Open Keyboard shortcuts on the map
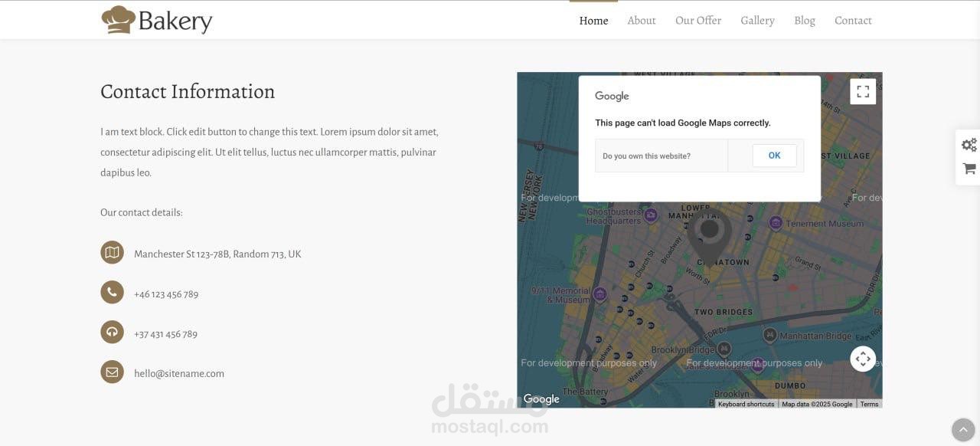980x446 pixels. 746,404
